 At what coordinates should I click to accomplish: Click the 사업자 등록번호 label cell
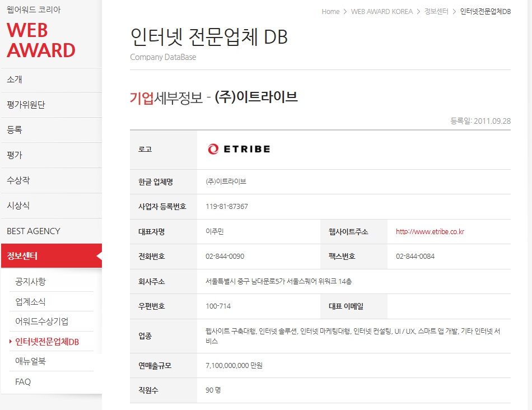coord(163,206)
